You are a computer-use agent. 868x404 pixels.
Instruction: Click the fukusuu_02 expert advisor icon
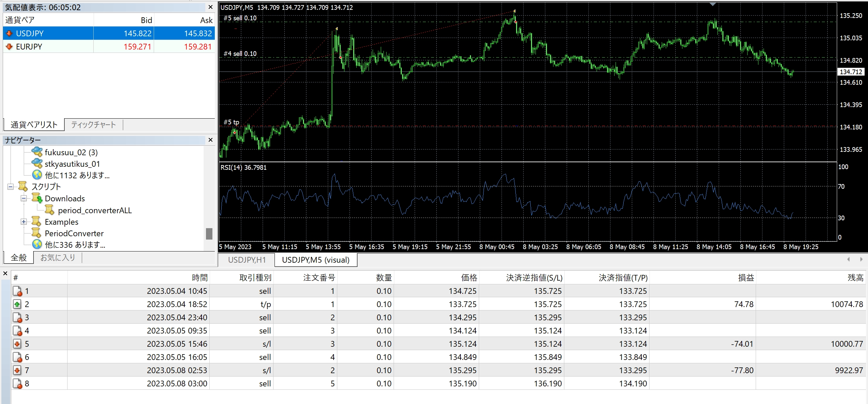[37, 152]
